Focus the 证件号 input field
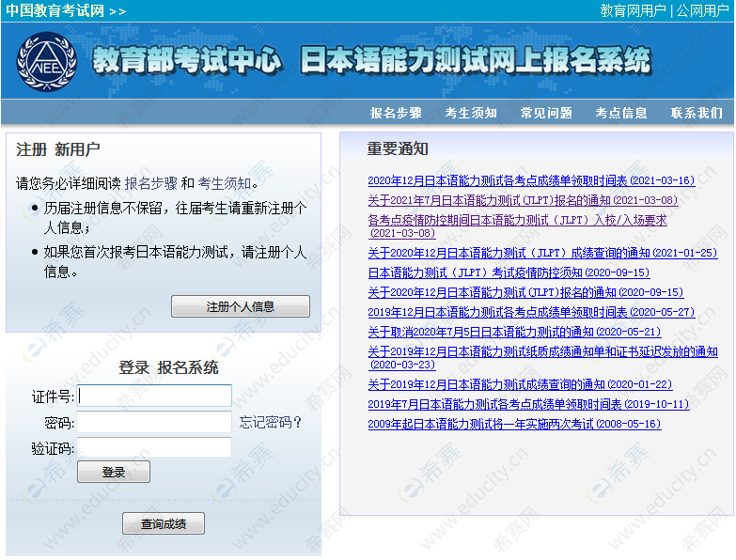 point(154,396)
